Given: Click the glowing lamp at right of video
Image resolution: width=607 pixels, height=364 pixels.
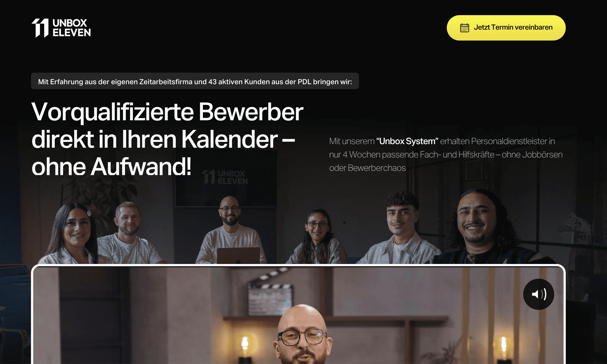Looking at the screenshot, I should (x=503, y=345).
